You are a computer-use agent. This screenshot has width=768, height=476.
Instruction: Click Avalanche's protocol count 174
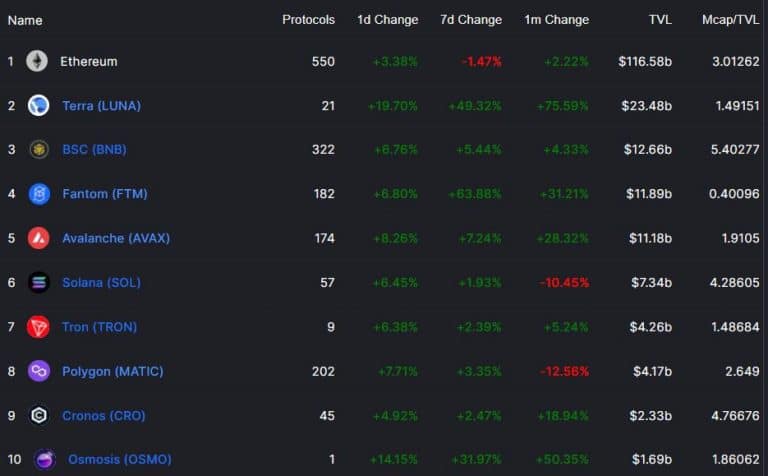coord(324,238)
